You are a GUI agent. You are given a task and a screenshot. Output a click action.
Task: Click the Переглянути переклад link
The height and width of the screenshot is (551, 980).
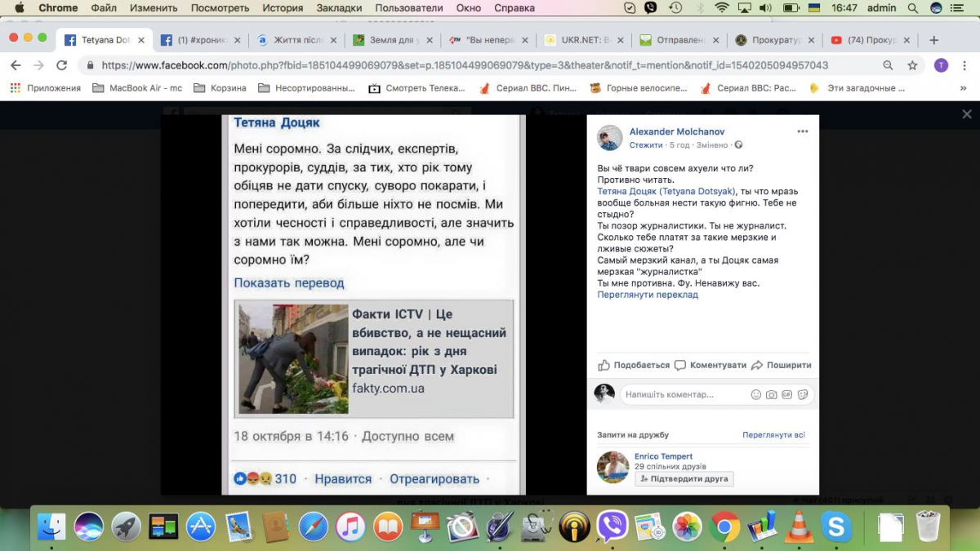(648, 295)
